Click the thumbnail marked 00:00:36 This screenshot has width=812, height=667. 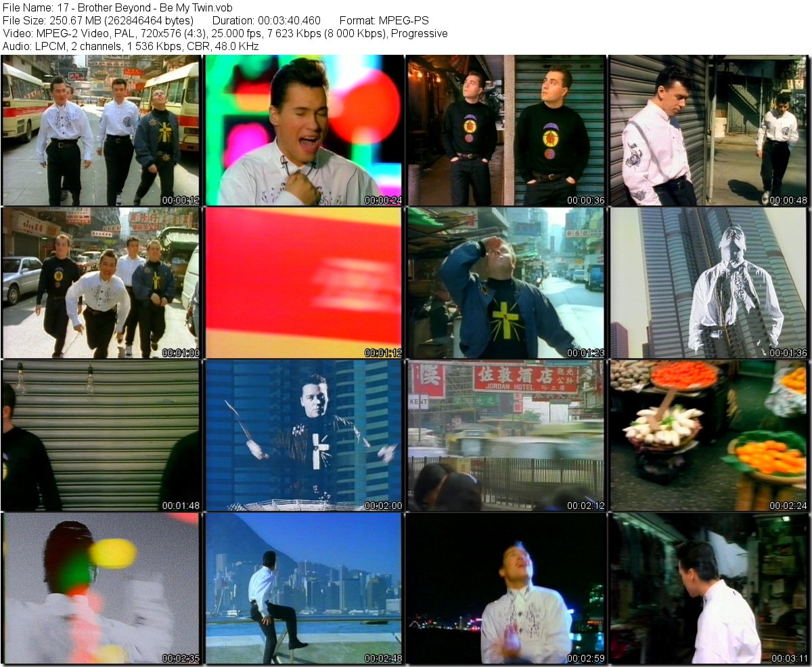pos(506,131)
